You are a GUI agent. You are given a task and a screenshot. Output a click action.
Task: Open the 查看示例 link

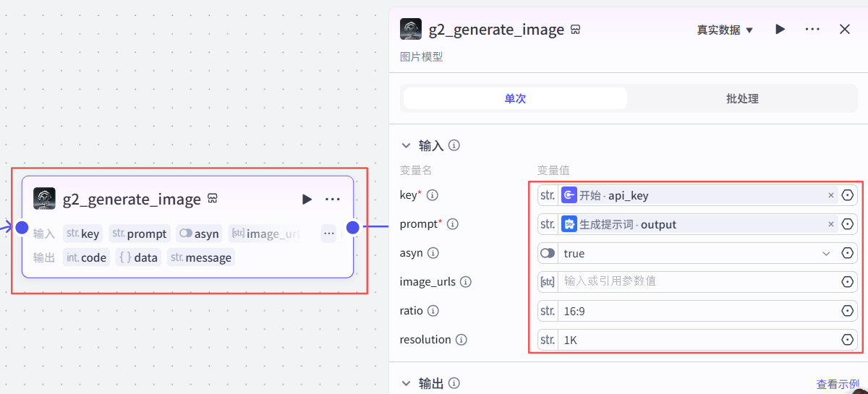coord(838,385)
